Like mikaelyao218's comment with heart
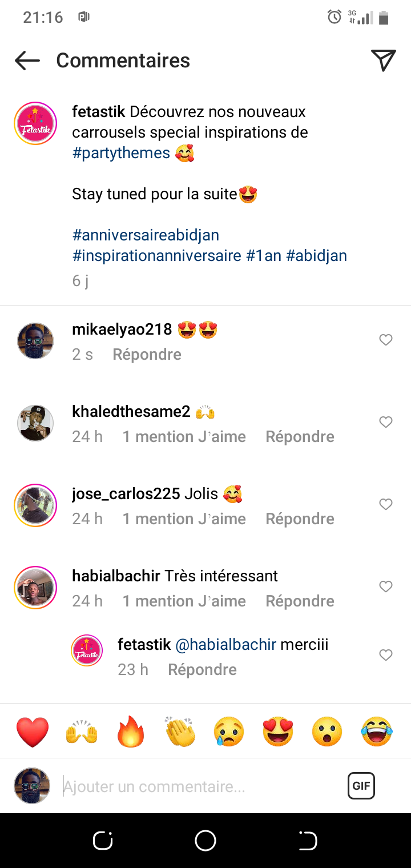This screenshot has width=411, height=868. [386, 340]
